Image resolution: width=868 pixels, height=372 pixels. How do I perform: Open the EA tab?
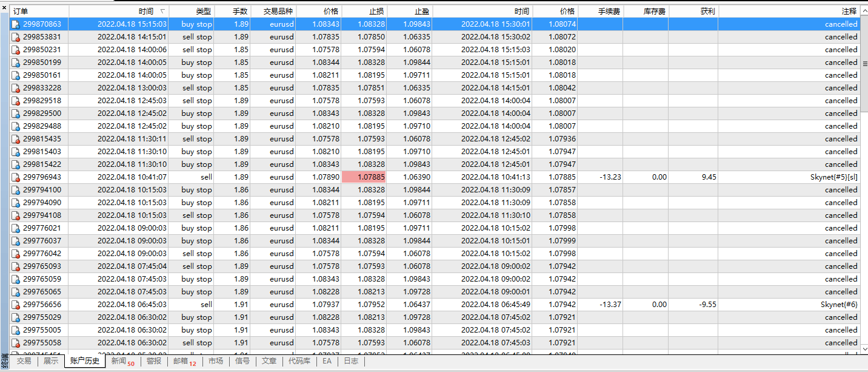(x=327, y=361)
